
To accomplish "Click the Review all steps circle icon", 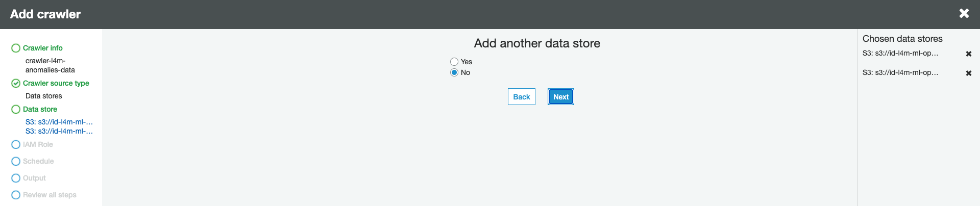I will (x=16, y=195).
